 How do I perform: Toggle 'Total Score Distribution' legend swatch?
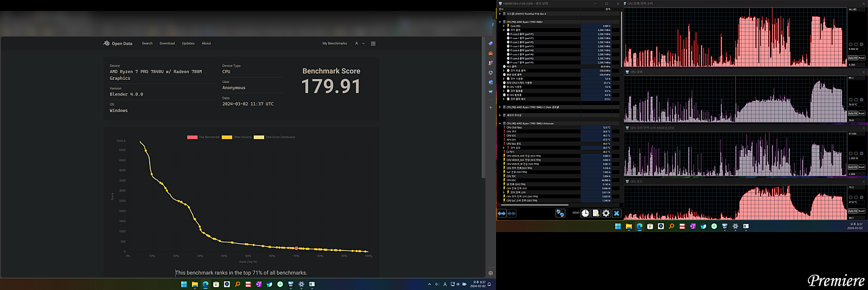click(259, 137)
